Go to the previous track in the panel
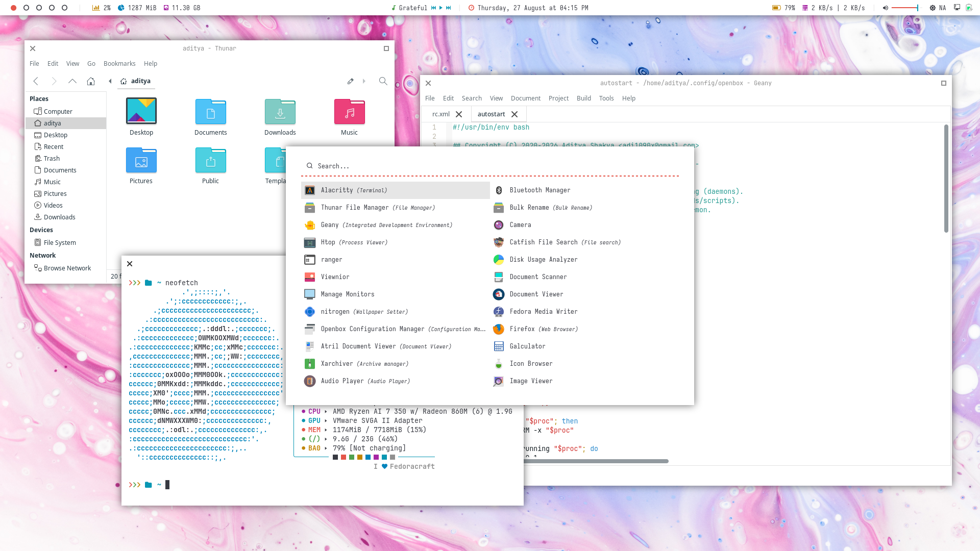The height and width of the screenshot is (551, 980). (x=433, y=8)
